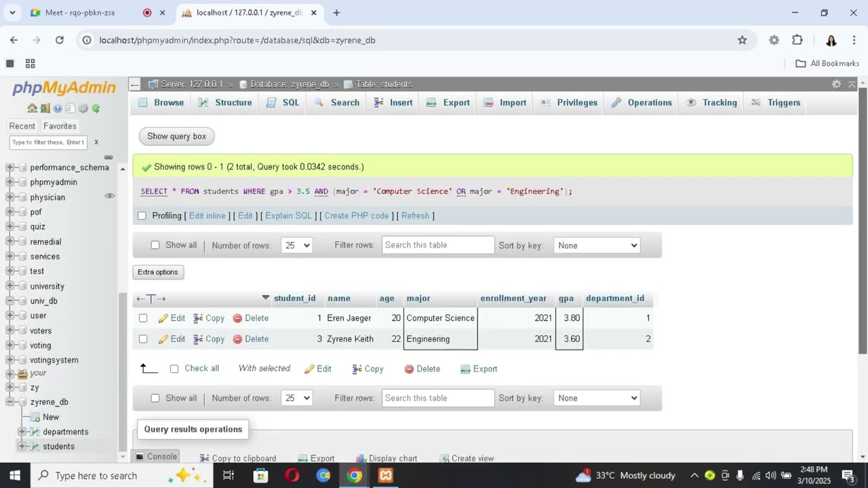The width and height of the screenshot is (868, 488).
Task: Open the Console bar at bottom
Action: 156,457
